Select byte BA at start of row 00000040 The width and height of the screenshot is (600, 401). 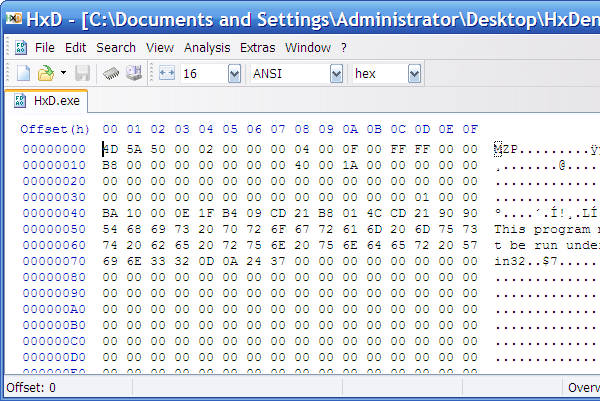pos(110,213)
